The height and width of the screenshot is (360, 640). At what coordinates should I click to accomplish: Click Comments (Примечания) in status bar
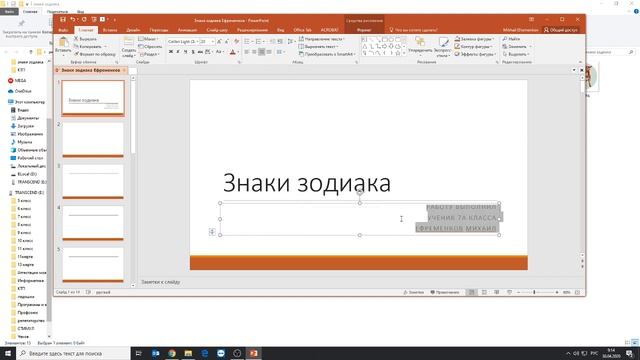pyautogui.click(x=445, y=292)
